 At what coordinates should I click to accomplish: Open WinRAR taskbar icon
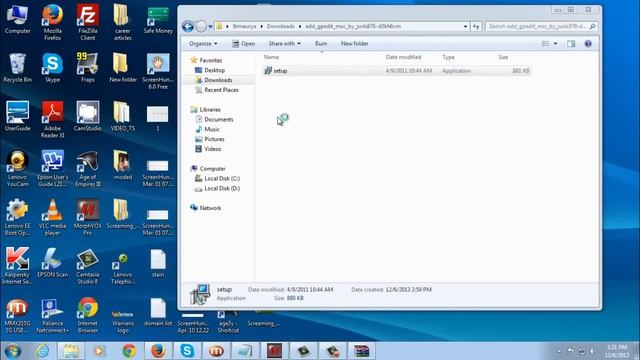pos(361,351)
